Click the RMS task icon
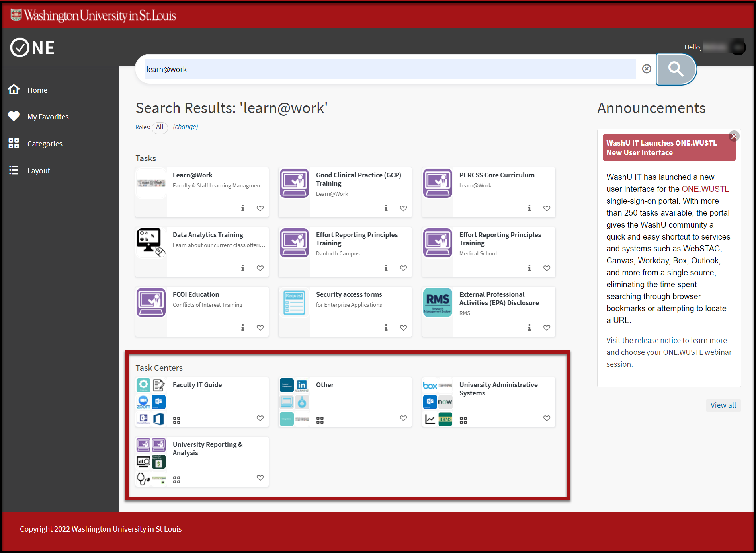The width and height of the screenshot is (756, 553). click(x=438, y=302)
